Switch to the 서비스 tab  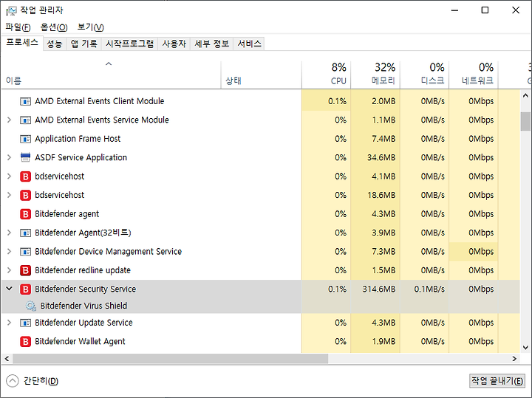coord(249,44)
